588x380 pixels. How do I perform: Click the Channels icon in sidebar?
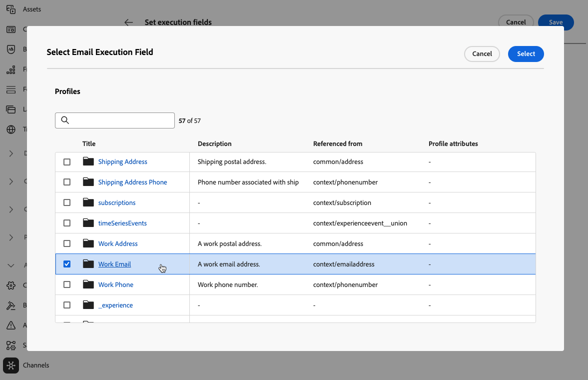pos(11,365)
